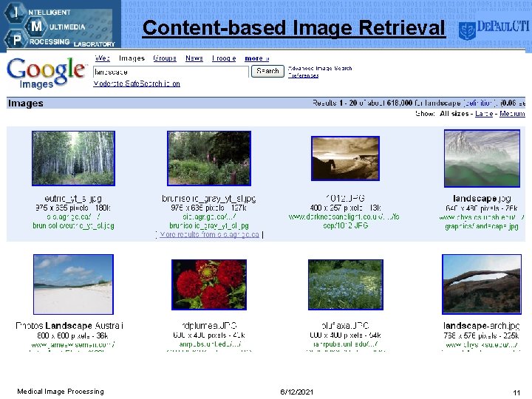Click the blufaxa.JPG file name
This screenshot has width=532, height=399.
[345, 326]
